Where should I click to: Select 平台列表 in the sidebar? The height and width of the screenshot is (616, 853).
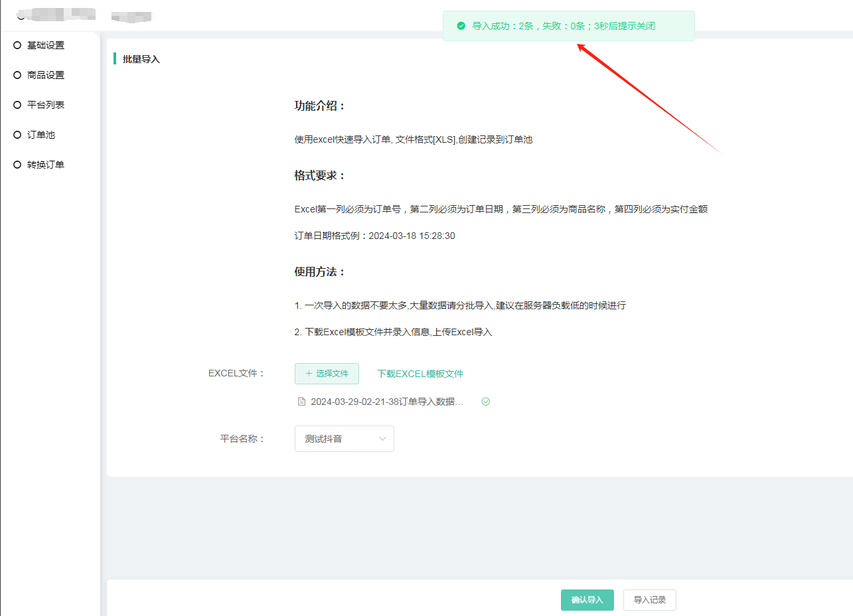tap(46, 105)
